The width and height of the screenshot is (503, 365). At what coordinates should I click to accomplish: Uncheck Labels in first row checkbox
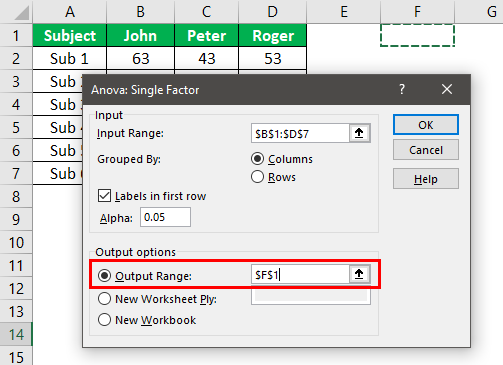pos(104,196)
